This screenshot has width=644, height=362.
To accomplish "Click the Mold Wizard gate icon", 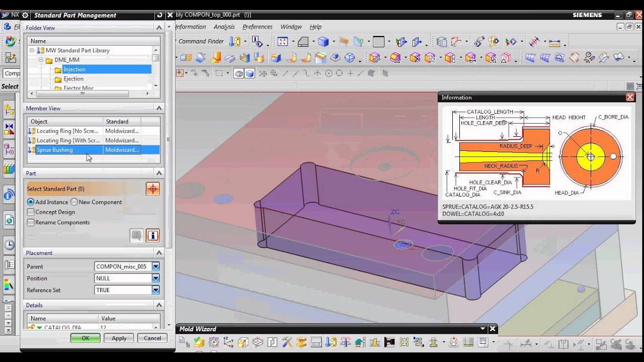I will click(390, 342).
